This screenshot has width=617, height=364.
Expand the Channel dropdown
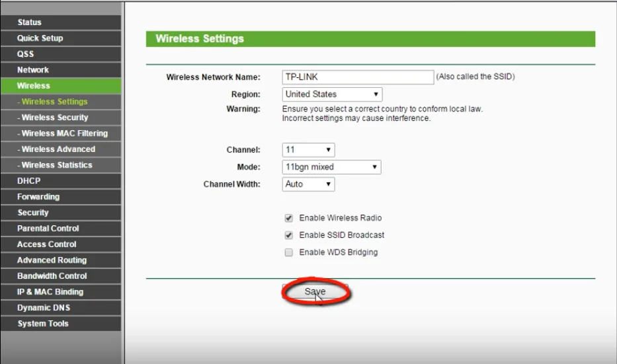pos(308,150)
